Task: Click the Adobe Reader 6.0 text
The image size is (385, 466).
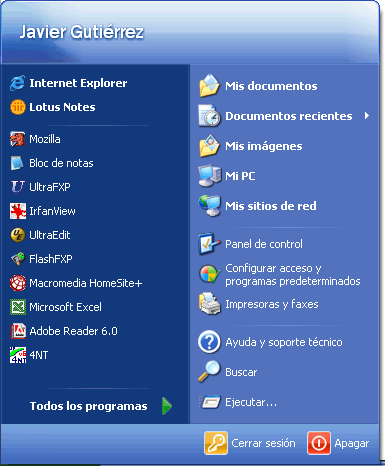Action: tap(74, 331)
